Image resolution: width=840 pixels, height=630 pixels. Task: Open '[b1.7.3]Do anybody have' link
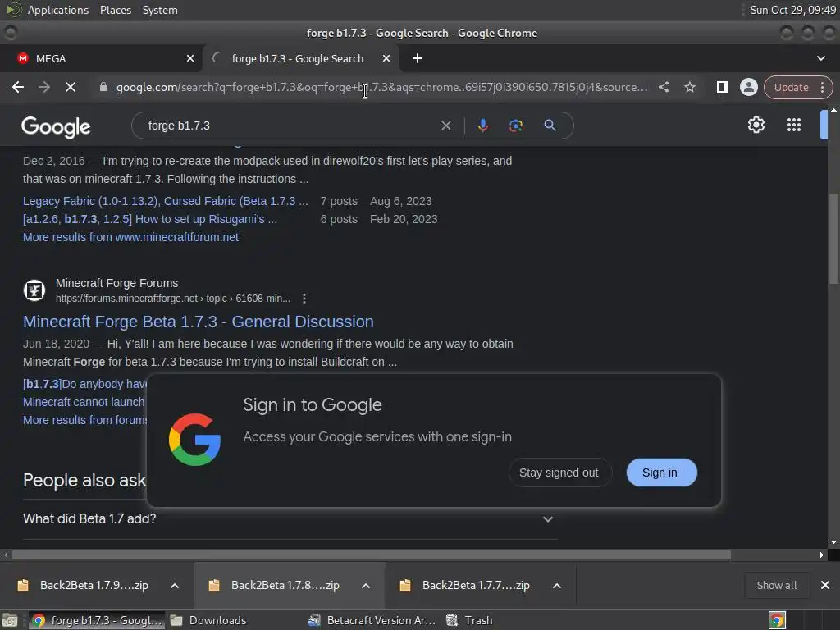(84, 384)
